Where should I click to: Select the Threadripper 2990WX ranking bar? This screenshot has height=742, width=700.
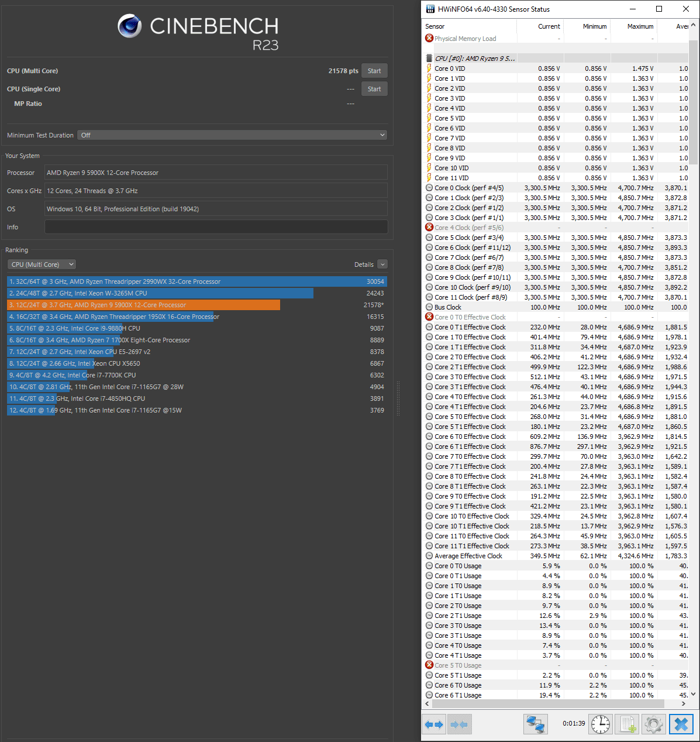coord(197,281)
